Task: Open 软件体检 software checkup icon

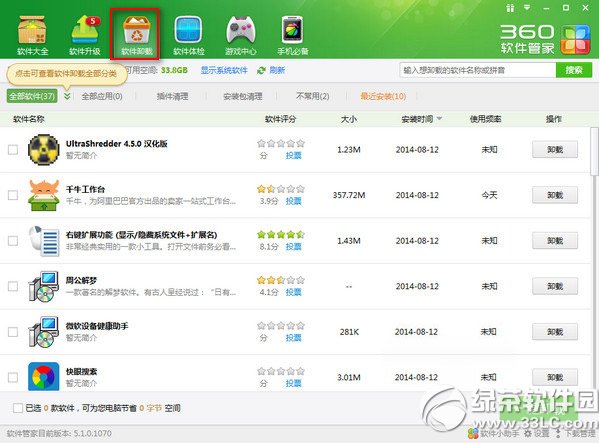Action: [189, 36]
